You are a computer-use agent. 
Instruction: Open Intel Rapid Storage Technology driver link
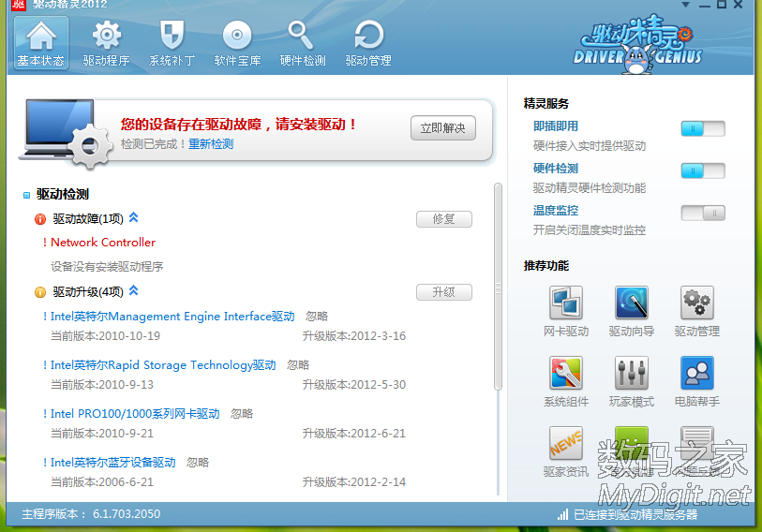(163, 365)
